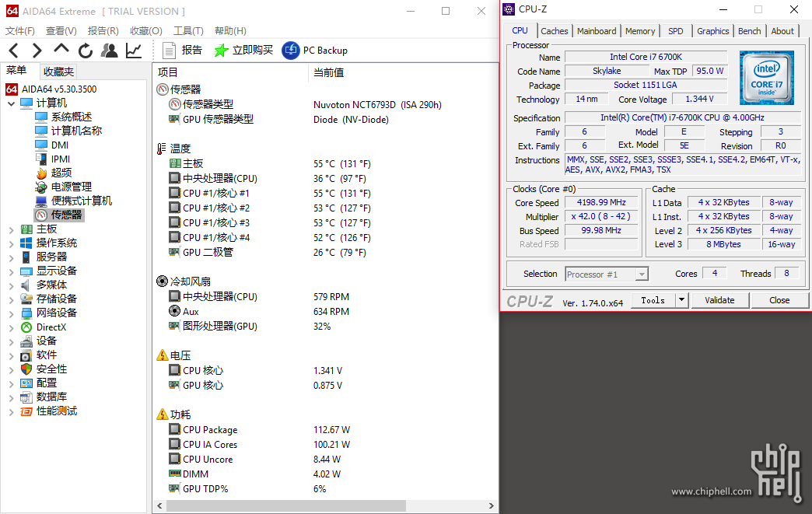Open the 文件(F) menu
The image size is (812, 514).
point(20,31)
